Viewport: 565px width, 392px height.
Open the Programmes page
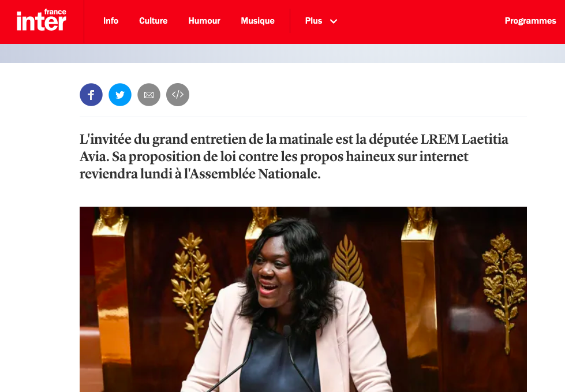(530, 21)
